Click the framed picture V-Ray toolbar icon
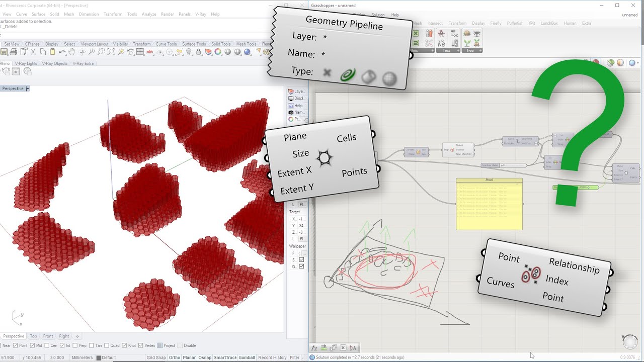 tap(16, 71)
